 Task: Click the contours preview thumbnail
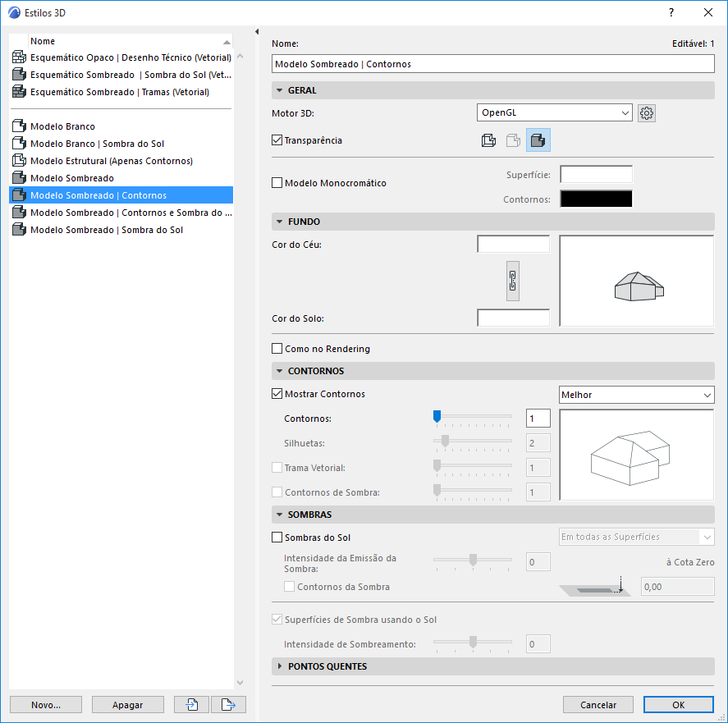[637, 455]
